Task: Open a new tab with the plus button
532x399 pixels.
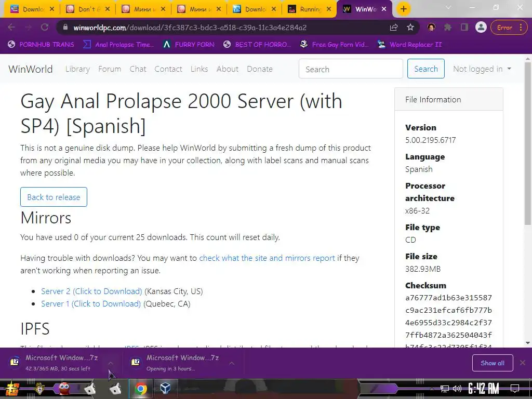Action: pyautogui.click(x=403, y=9)
